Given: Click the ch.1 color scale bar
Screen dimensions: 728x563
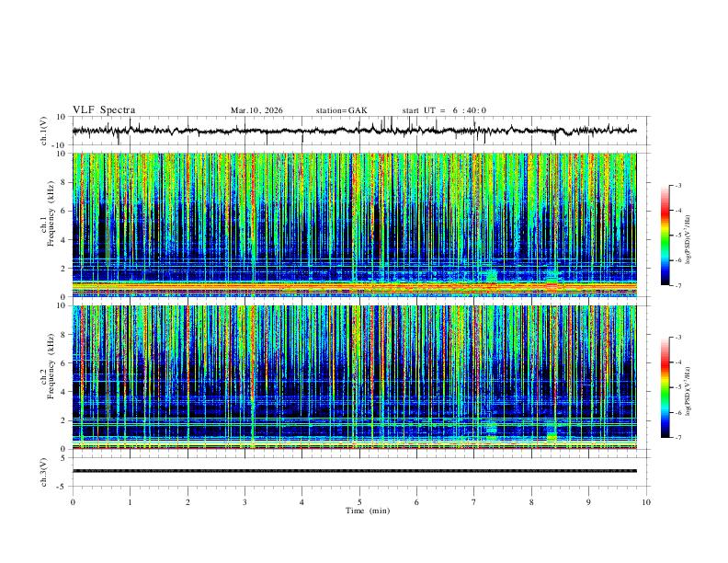Looking at the screenshot, I should tap(665, 236).
